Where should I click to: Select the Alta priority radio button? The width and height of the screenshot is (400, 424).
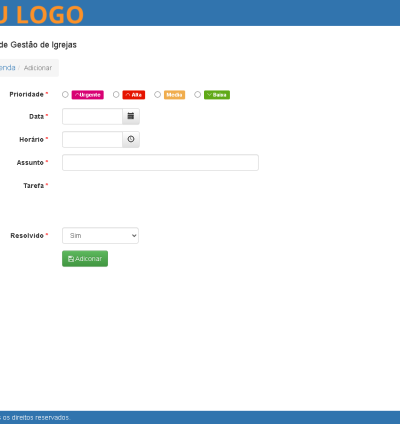[x=116, y=95]
